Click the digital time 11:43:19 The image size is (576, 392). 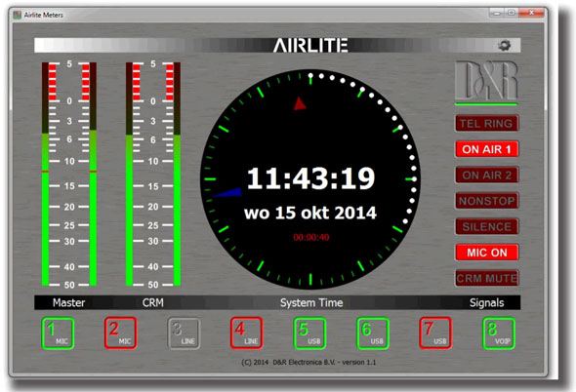(310, 178)
